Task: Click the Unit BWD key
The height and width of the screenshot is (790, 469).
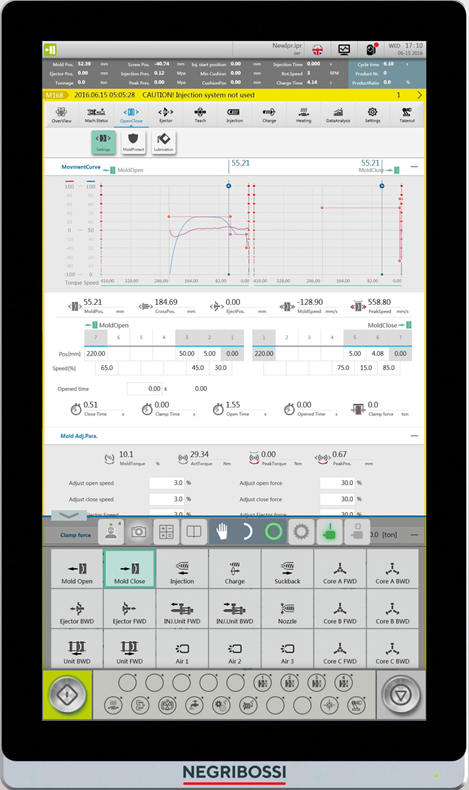Action: [x=77, y=649]
